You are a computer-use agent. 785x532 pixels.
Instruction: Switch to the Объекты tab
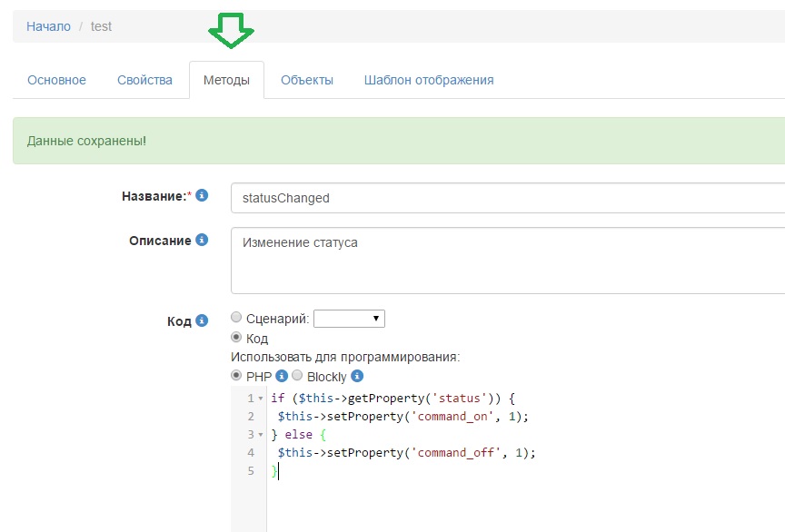coord(307,80)
